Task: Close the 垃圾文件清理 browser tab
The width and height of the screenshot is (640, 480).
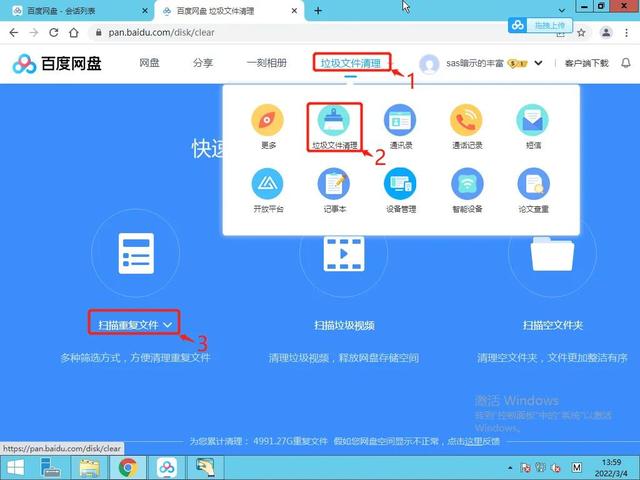Action: pos(294,11)
